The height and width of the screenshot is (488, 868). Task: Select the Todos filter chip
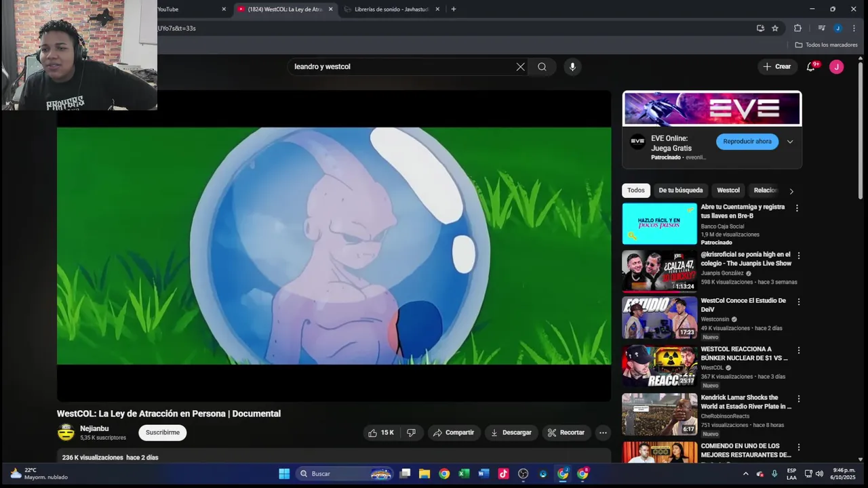(636, 190)
